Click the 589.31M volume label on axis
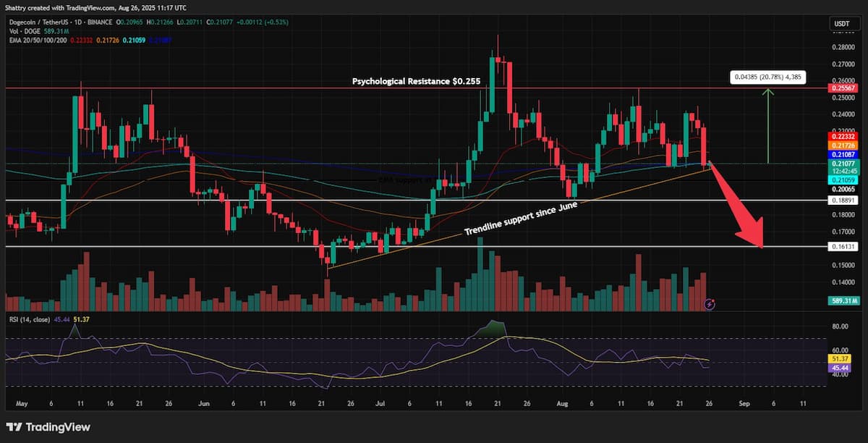The width and height of the screenshot is (868, 443). coord(843,300)
